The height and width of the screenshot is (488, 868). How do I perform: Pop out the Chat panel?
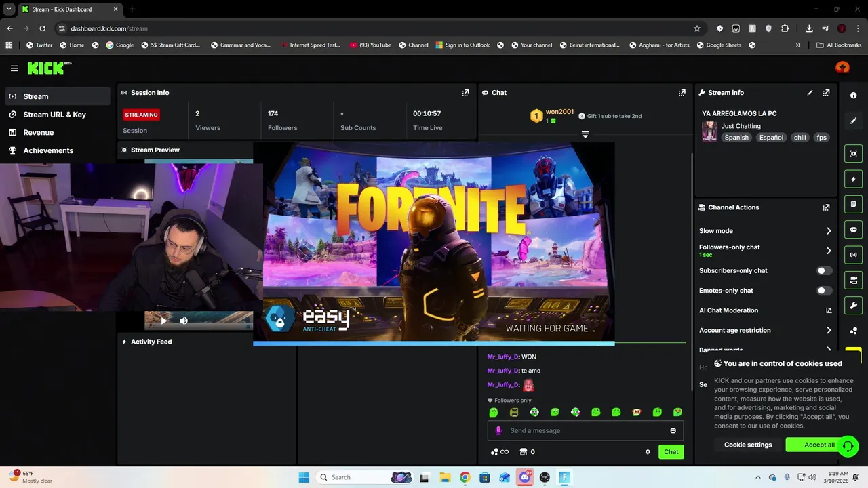click(682, 93)
